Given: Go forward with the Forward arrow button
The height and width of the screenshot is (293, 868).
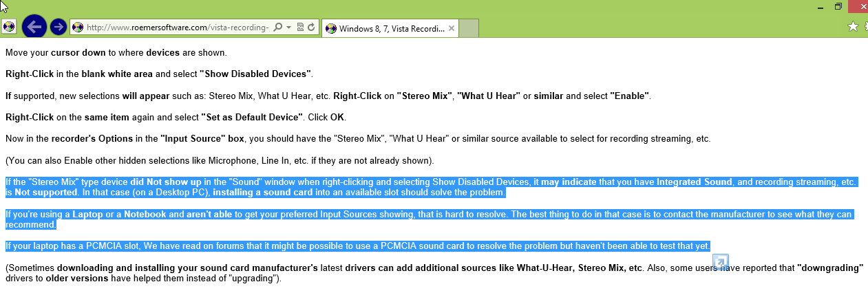Looking at the screenshot, I should (x=59, y=28).
